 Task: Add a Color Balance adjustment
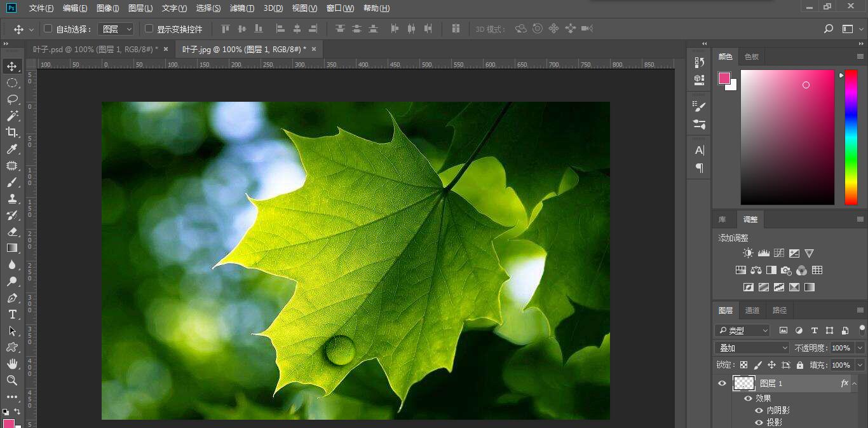756,270
